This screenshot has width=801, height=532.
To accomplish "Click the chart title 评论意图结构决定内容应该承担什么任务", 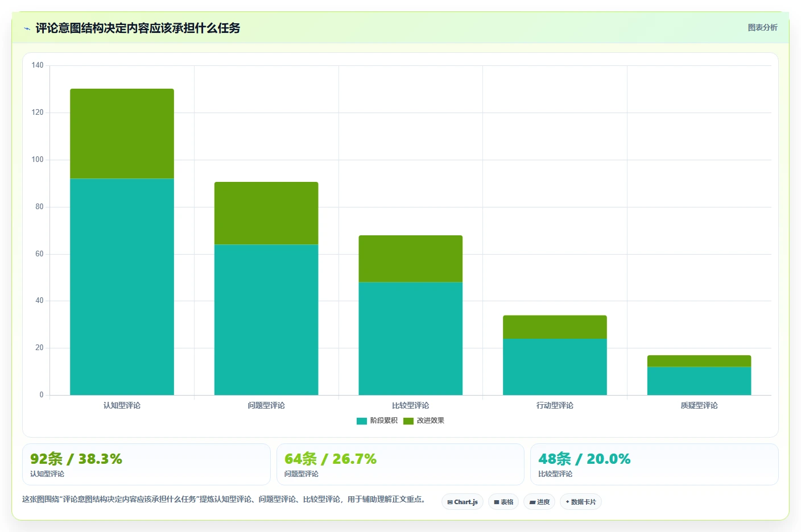I will click(138, 28).
